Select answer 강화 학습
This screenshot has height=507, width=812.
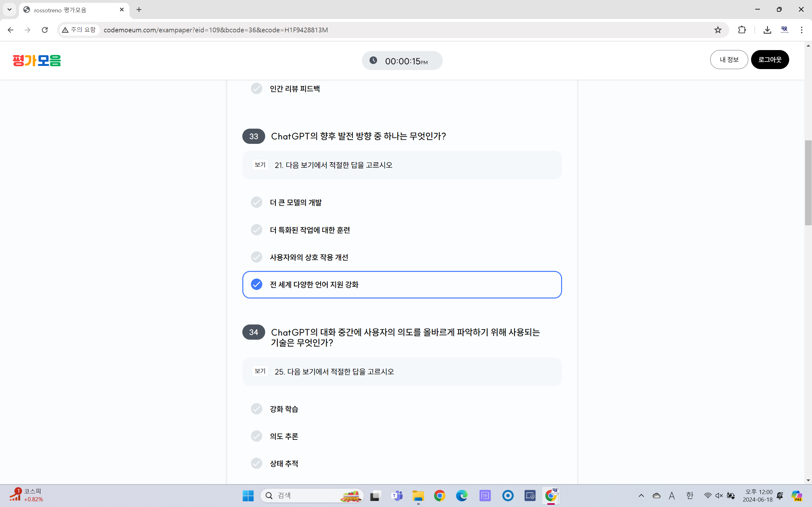284,409
